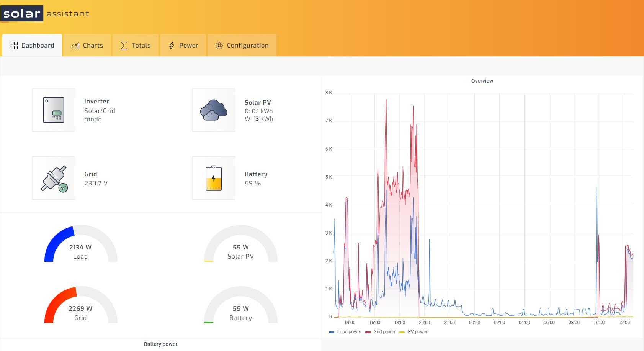
Task: Open the Battery power panel title
Action: click(160, 344)
